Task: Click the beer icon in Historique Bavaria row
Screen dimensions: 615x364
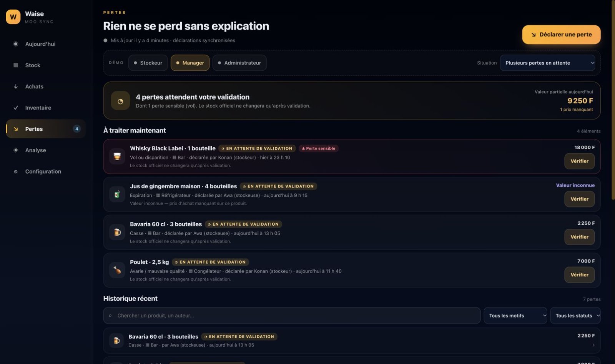Action: tap(116, 341)
